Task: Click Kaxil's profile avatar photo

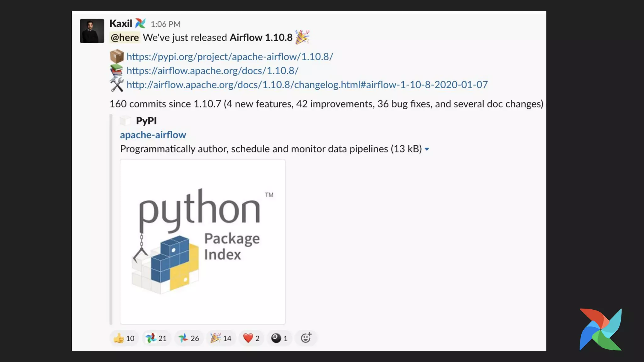Action: click(x=92, y=31)
